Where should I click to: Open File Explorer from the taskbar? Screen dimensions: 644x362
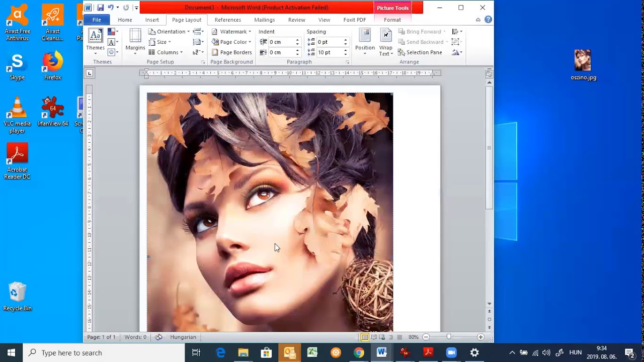coord(244,352)
